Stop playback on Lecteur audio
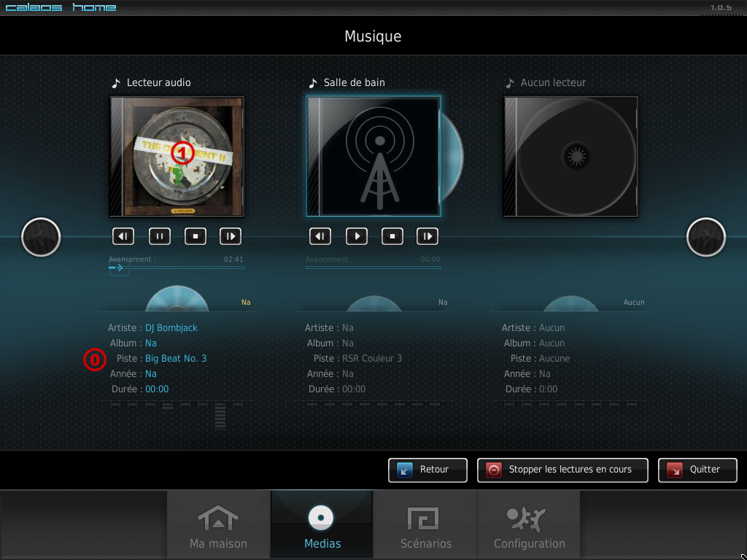This screenshot has height=560, width=747. (196, 236)
